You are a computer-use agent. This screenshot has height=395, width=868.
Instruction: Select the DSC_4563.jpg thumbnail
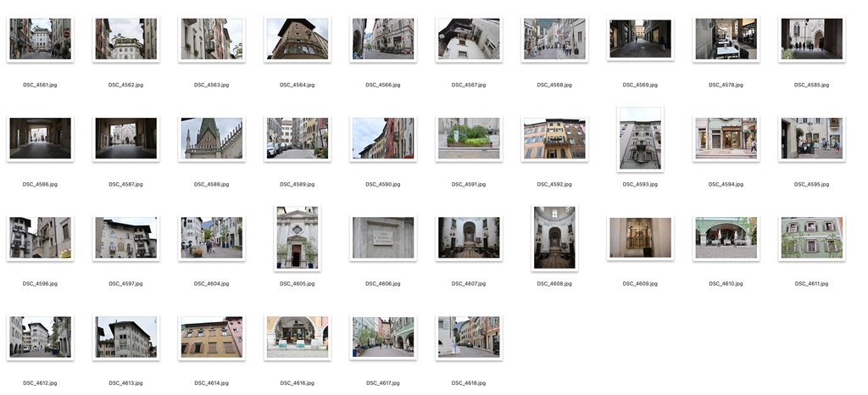coord(211,39)
